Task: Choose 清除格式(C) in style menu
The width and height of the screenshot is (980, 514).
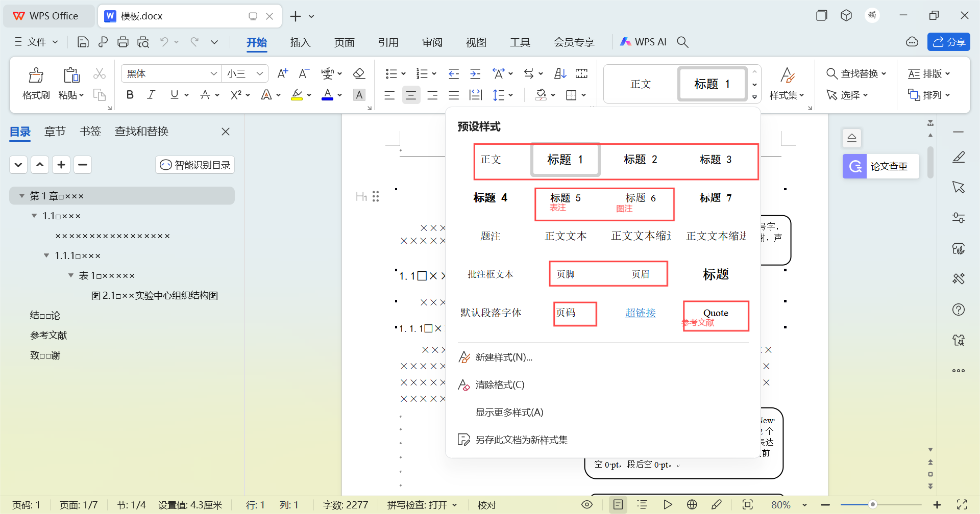Action: pyautogui.click(x=492, y=385)
